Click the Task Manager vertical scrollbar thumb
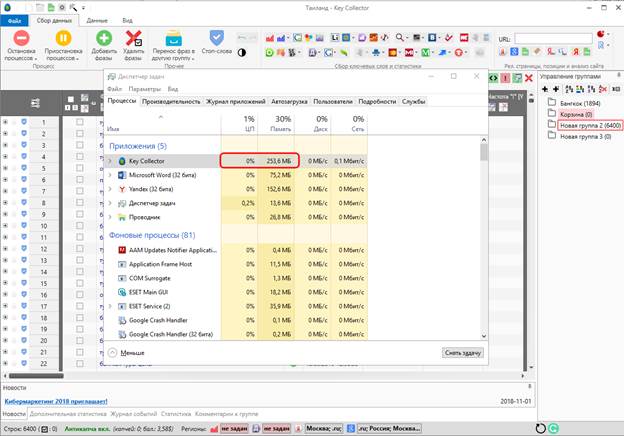This screenshot has width=624, height=436. pyautogui.click(x=484, y=152)
